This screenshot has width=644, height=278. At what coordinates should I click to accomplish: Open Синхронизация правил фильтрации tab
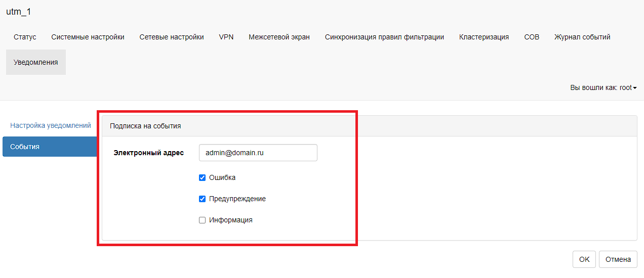coord(384,37)
